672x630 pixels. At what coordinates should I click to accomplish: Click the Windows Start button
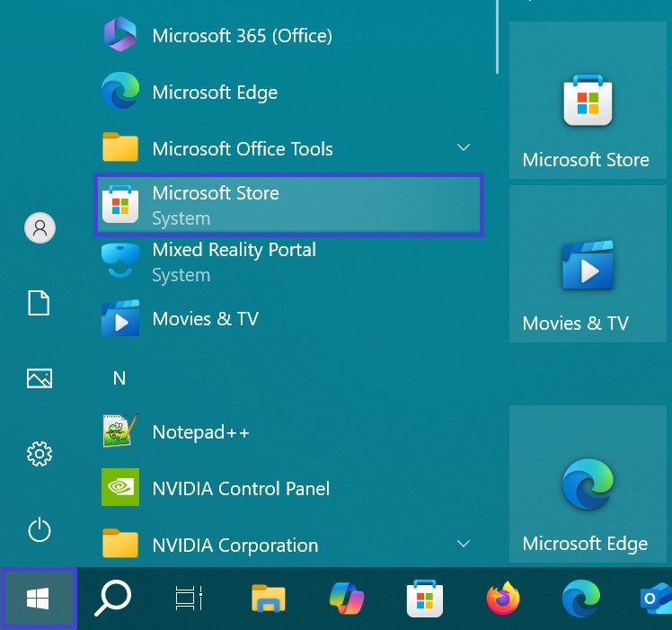[39, 599]
